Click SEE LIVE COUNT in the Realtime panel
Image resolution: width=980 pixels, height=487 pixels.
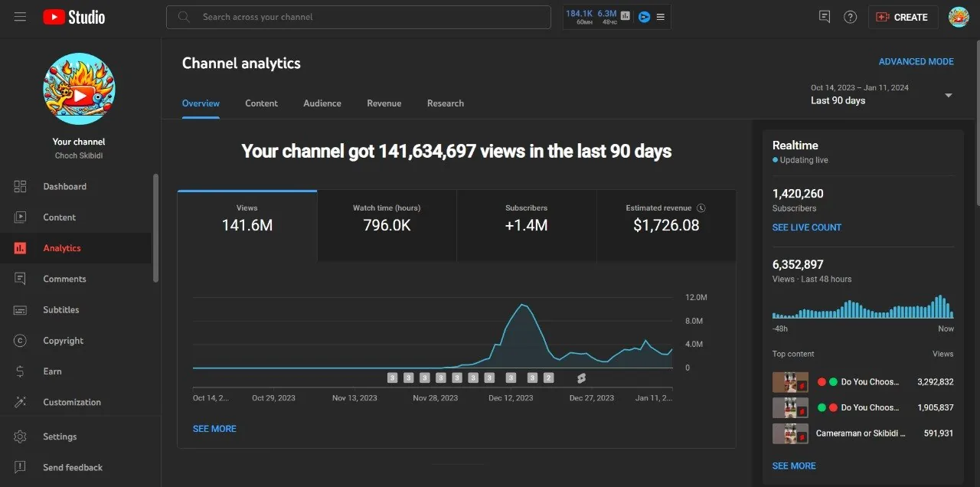coord(806,227)
